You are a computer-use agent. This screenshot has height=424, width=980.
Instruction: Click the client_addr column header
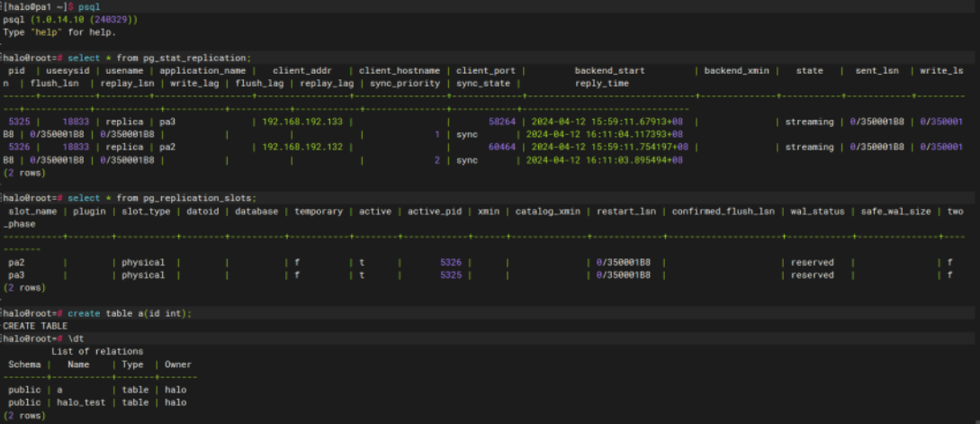point(301,70)
